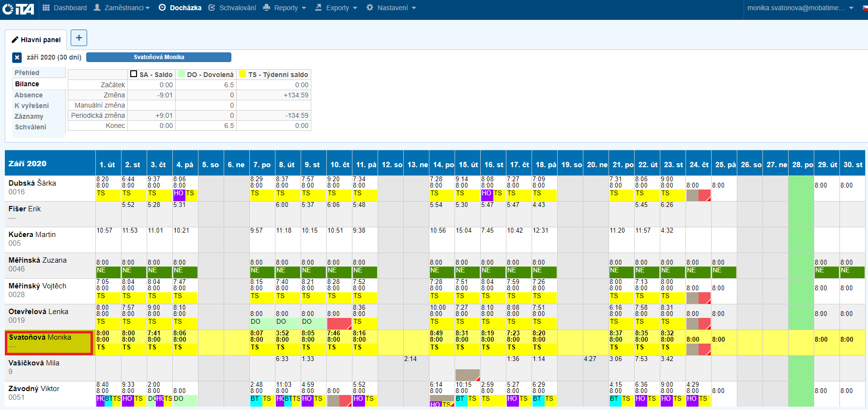Select the 14. po column header
Screen dimensions: 868x410
coord(442,165)
